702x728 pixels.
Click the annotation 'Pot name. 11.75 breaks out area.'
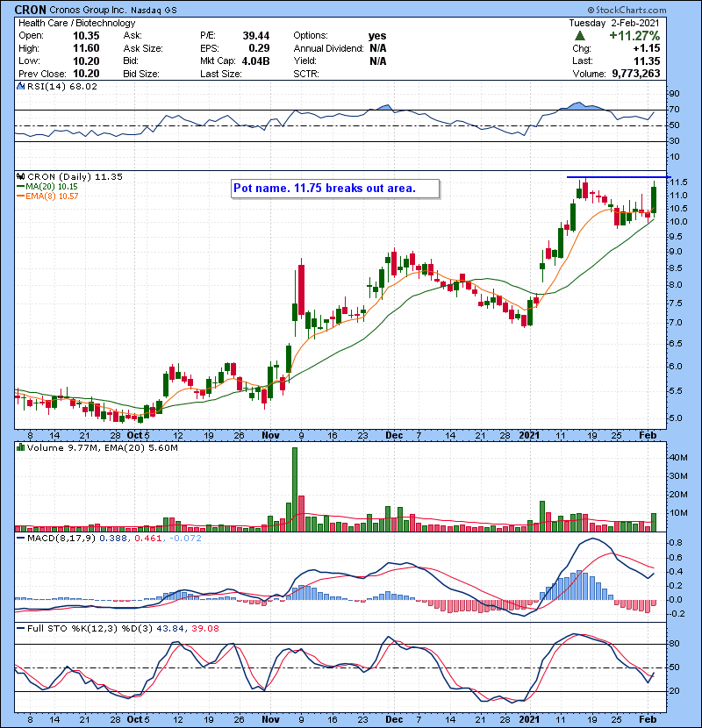coord(325,188)
